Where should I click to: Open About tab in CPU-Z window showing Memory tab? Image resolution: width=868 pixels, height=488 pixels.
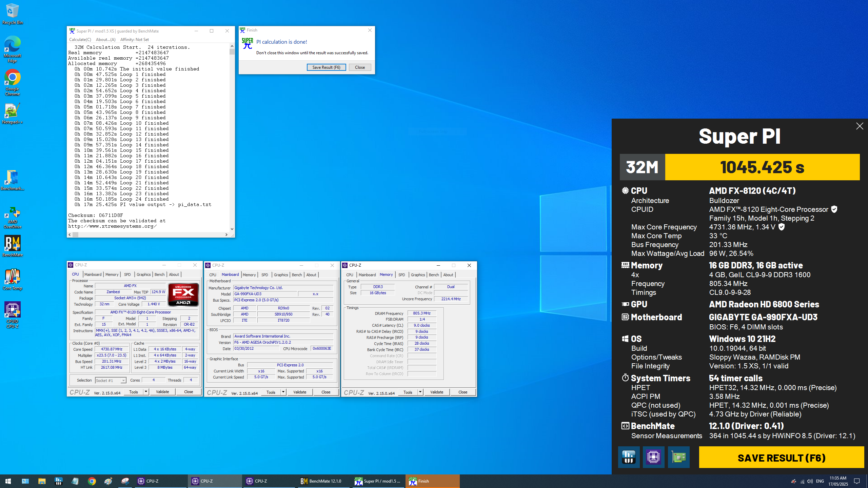pos(448,275)
